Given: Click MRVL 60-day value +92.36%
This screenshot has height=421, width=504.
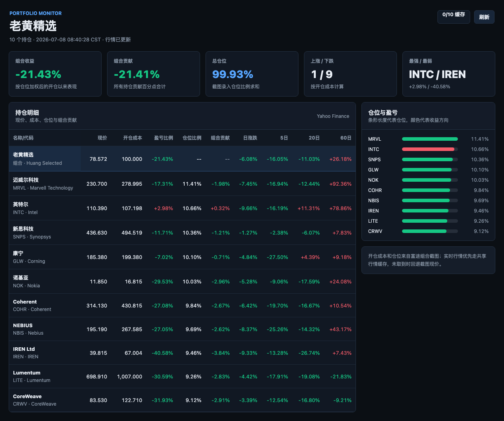Looking at the screenshot, I should 340,184.
